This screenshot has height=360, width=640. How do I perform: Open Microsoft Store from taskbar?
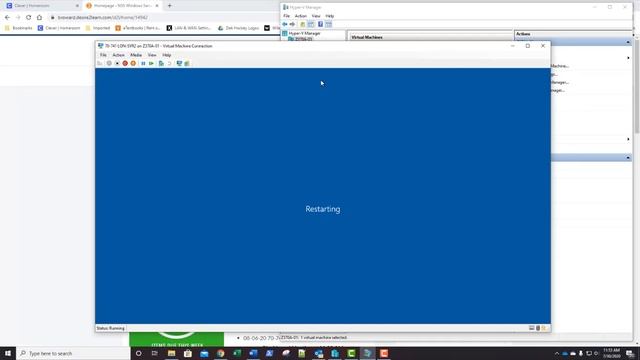point(188,353)
